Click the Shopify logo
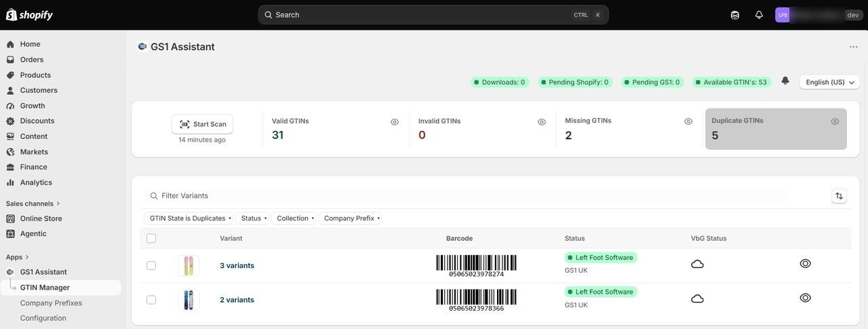This screenshot has width=868, height=329. (29, 15)
